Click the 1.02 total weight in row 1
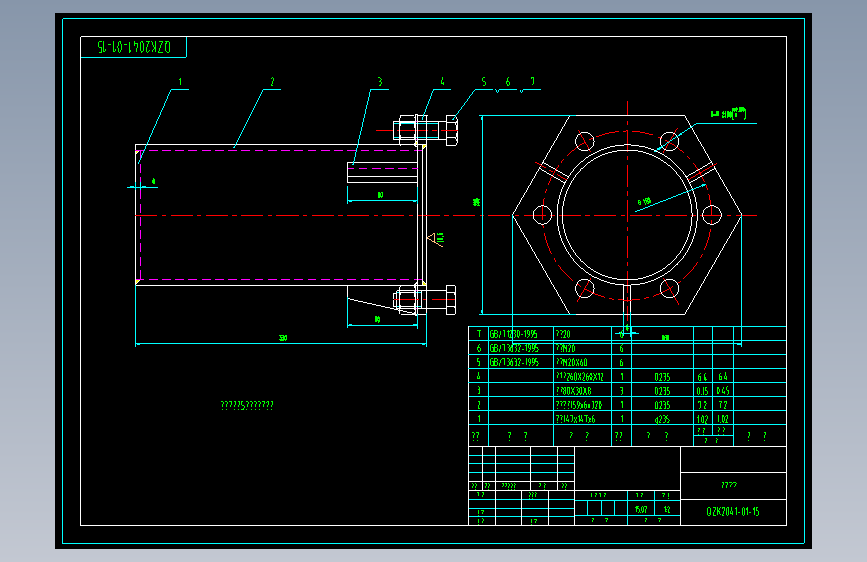The image size is (867, 562). (723, 419)
